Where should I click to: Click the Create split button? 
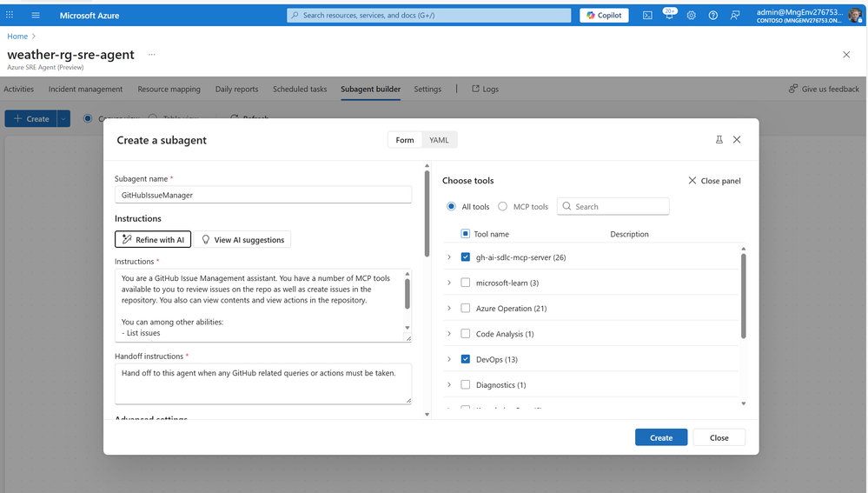coord(31,118)
